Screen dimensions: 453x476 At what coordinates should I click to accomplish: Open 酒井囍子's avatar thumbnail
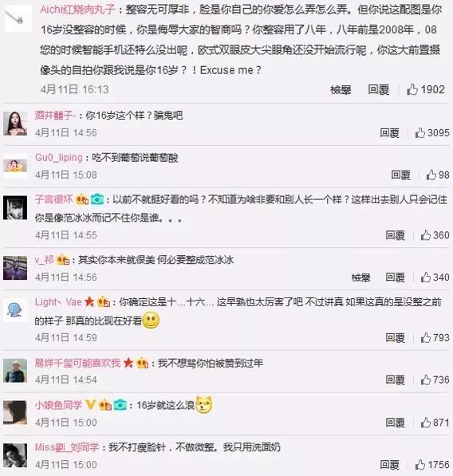coord(15,124)
